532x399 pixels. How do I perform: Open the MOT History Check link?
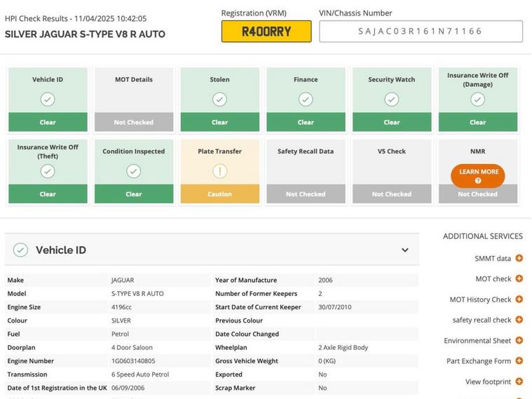click(480, 299)
